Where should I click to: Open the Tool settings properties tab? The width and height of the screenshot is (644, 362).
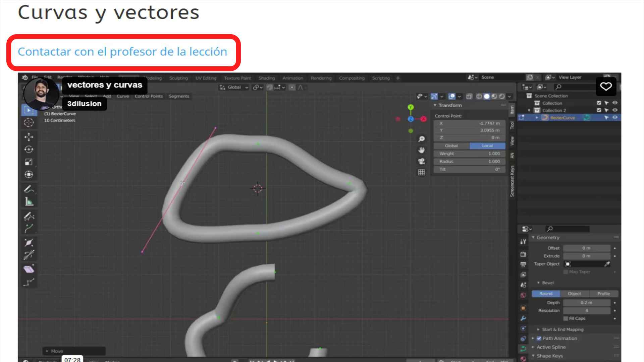click(523, 241)
